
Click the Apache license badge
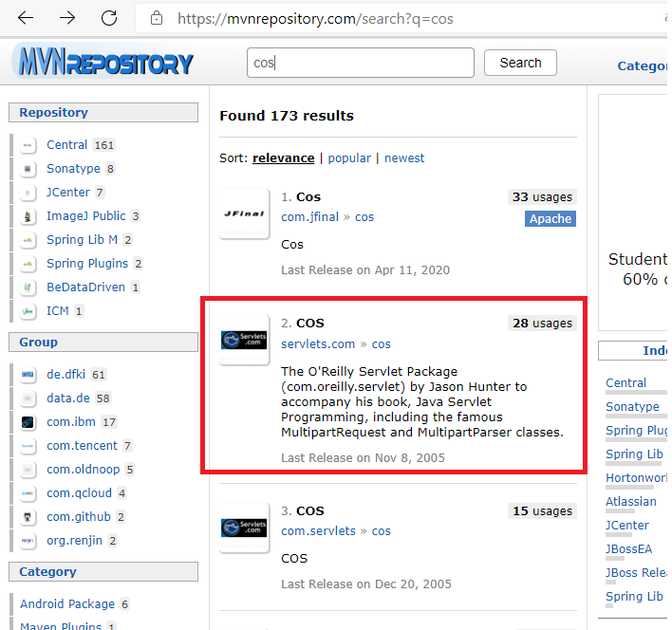[x=551, y=219]
